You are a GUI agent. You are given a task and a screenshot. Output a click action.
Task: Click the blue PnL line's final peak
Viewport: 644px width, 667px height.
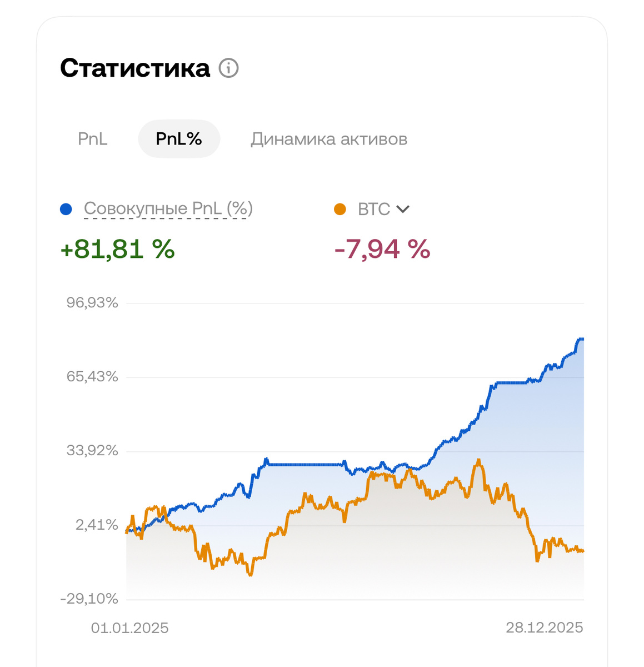coord(581,339)
